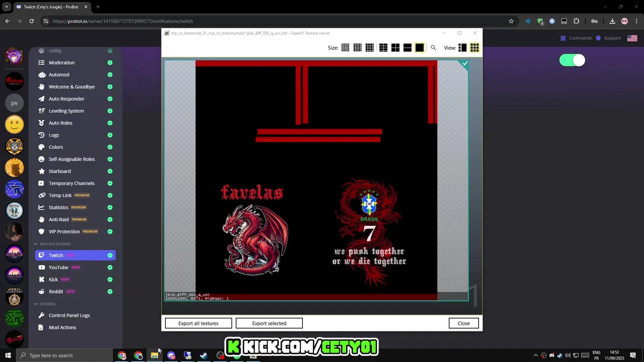Image resolution: width=644 pixels, height=362 pixels.
Task: Open Chrome three-dot menu
Action: 636,21
